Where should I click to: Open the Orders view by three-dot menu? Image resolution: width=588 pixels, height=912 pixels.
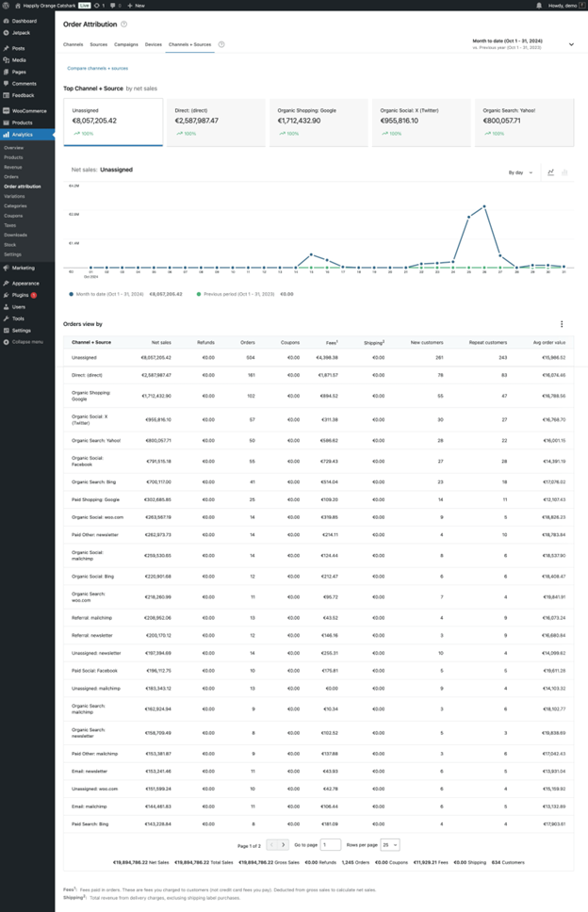point(562,323)
